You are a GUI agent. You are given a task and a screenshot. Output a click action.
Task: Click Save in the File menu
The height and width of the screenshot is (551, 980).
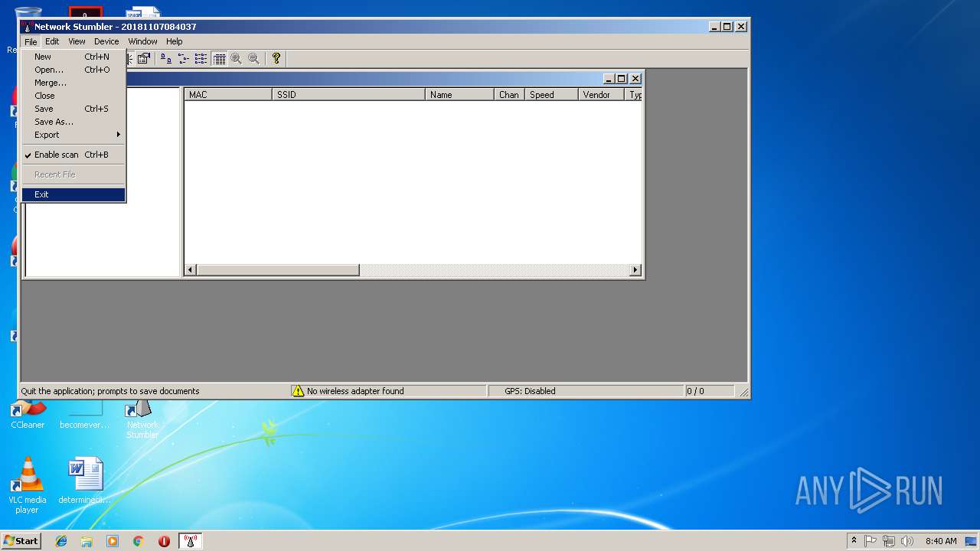pyautogui.click(x=73, y=109)
